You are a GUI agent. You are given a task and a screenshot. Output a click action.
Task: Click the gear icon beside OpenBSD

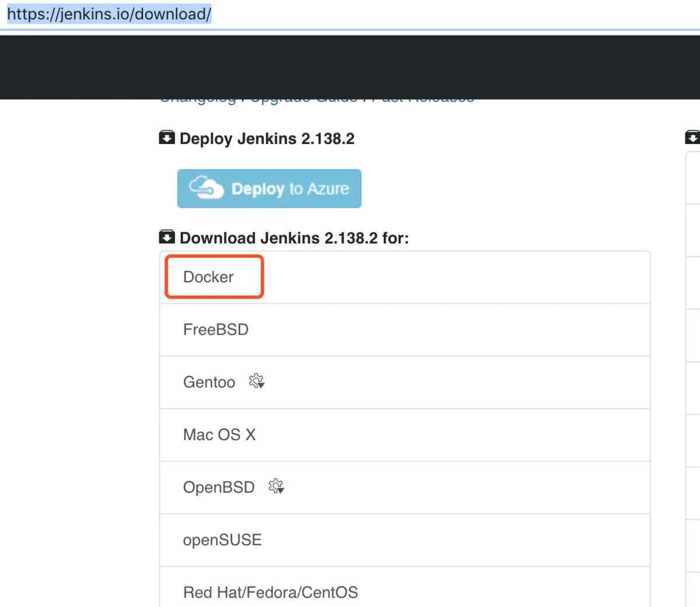coord(276,486)
